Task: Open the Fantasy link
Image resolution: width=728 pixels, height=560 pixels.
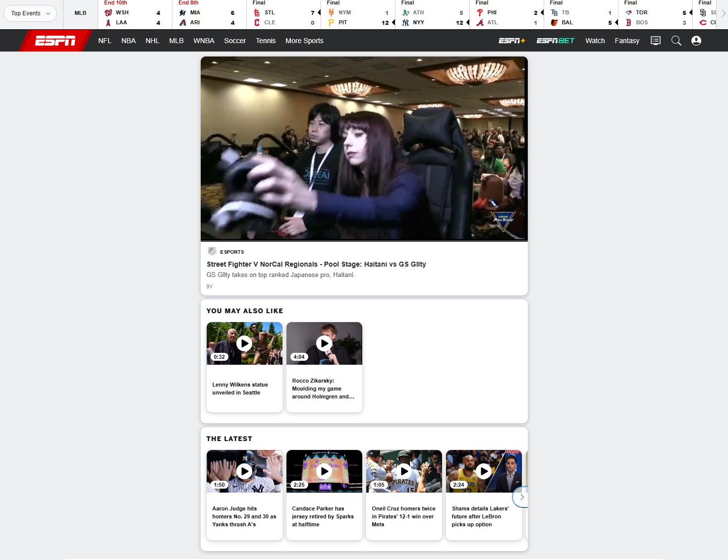Action: pyautogui.click(x=627, y=41)
